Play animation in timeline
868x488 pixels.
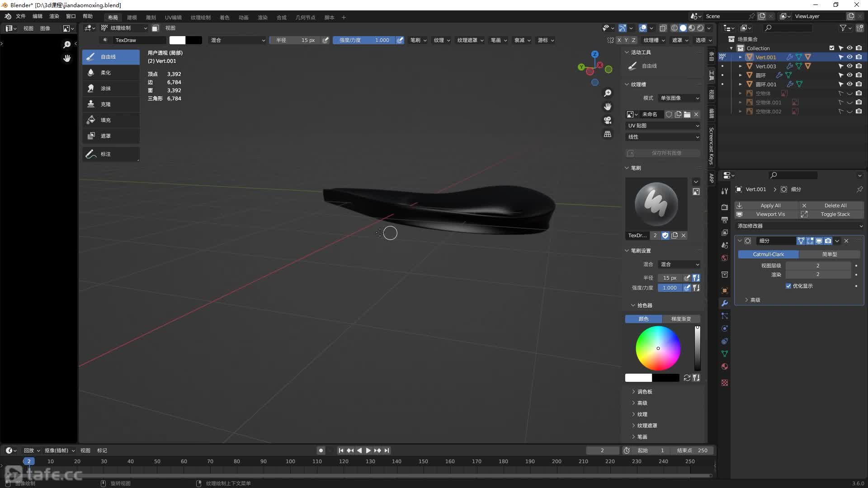tap(368, 450)
